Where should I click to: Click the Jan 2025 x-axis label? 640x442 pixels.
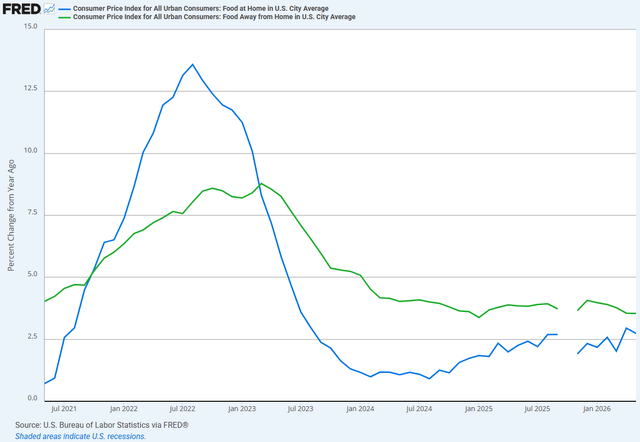point(478,409)
